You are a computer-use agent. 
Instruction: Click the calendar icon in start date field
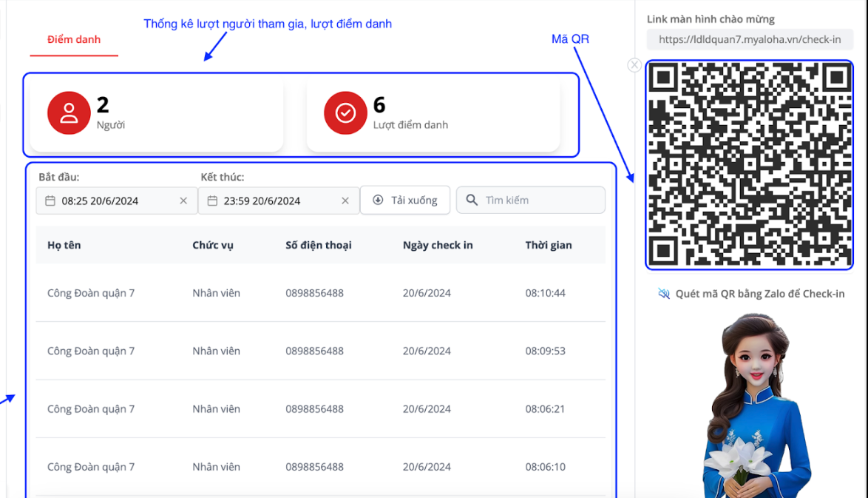point(50,201)
